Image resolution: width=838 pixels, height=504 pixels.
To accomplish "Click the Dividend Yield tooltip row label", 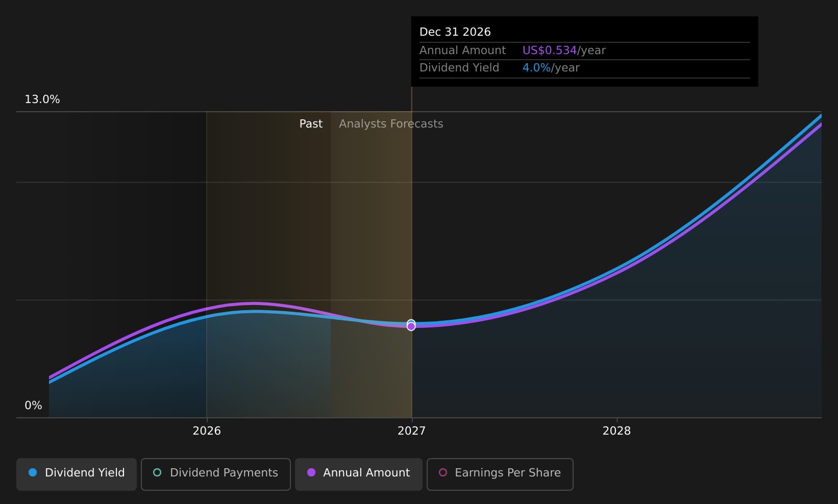I will (459, 68).
